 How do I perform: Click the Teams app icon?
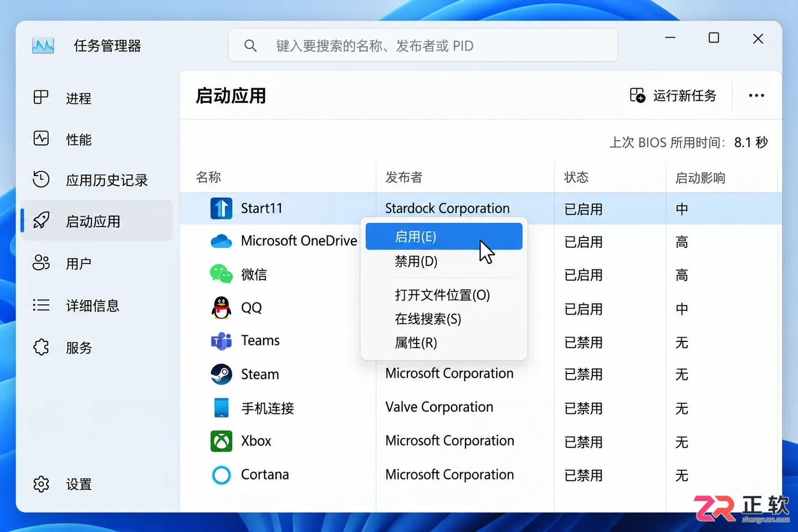221,341
